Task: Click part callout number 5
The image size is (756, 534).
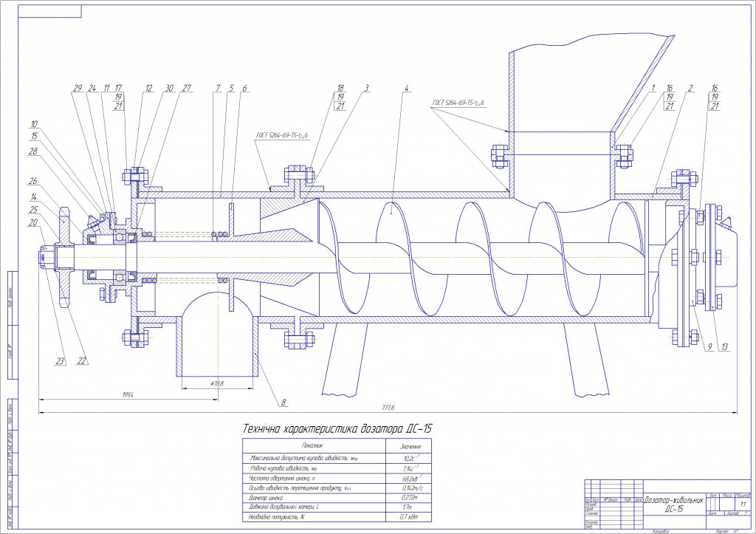Action: (x=231, y=89)
